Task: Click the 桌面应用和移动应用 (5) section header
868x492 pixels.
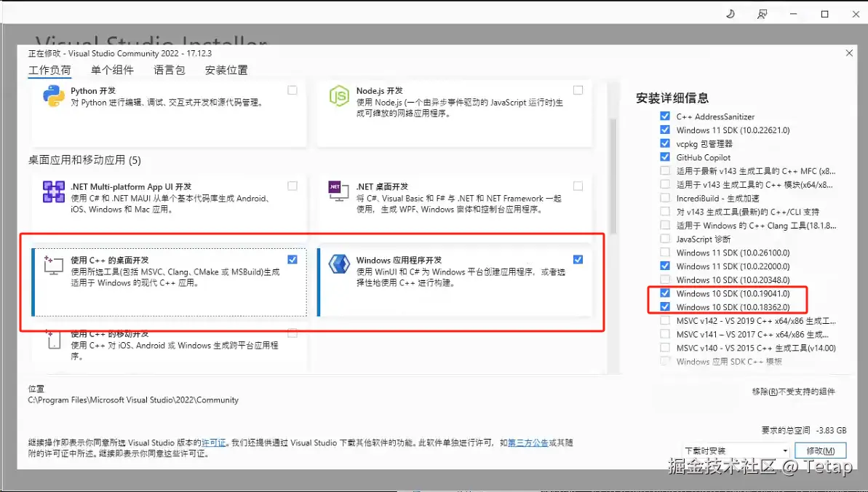Action: [84, 160]
